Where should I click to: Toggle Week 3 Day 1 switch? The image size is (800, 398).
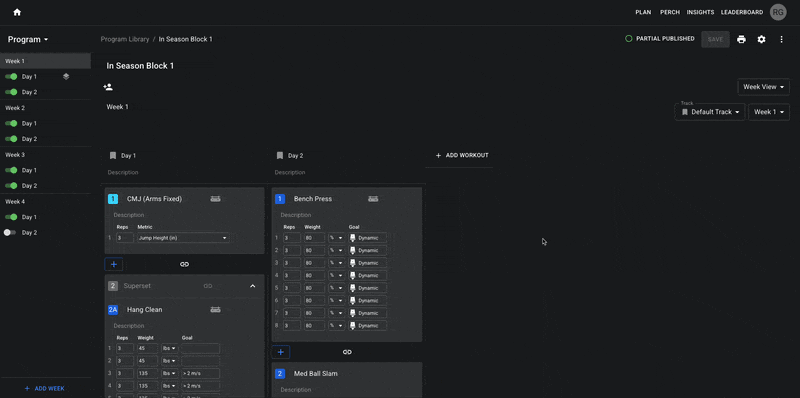click(x=11, y=170)
